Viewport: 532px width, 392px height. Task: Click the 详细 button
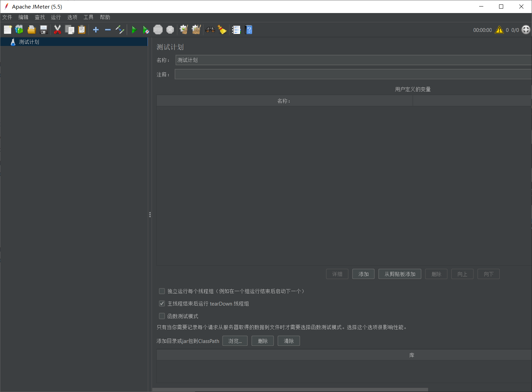337,274
